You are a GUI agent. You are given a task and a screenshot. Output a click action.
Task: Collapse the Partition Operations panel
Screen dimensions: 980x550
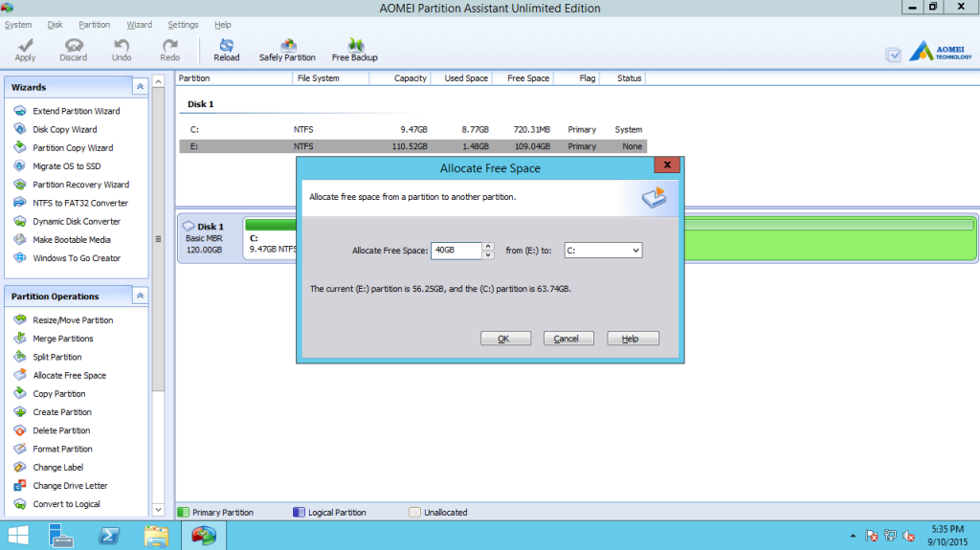click(x=140, y=296)
